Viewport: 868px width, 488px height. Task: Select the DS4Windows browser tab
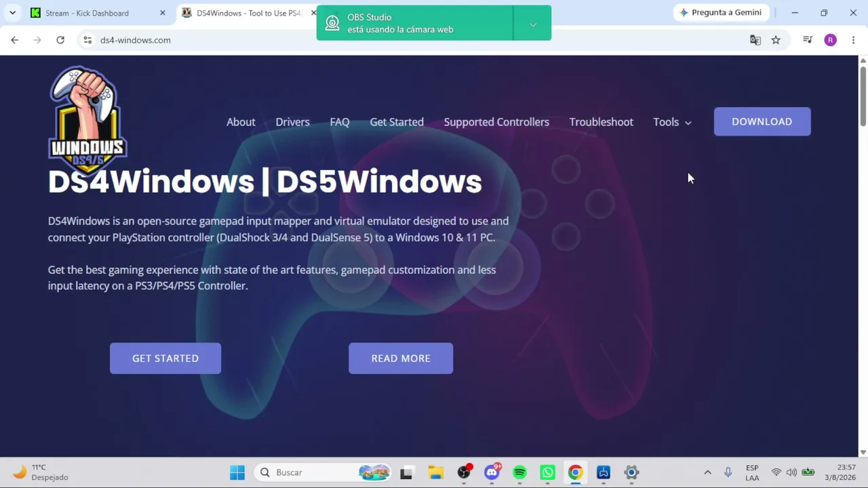pos(248,13)
